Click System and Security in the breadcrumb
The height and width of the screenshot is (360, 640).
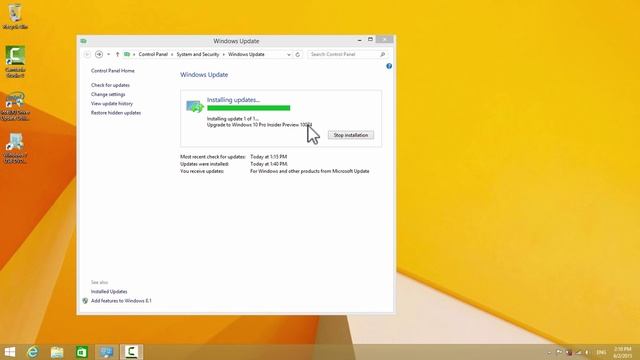198,54
